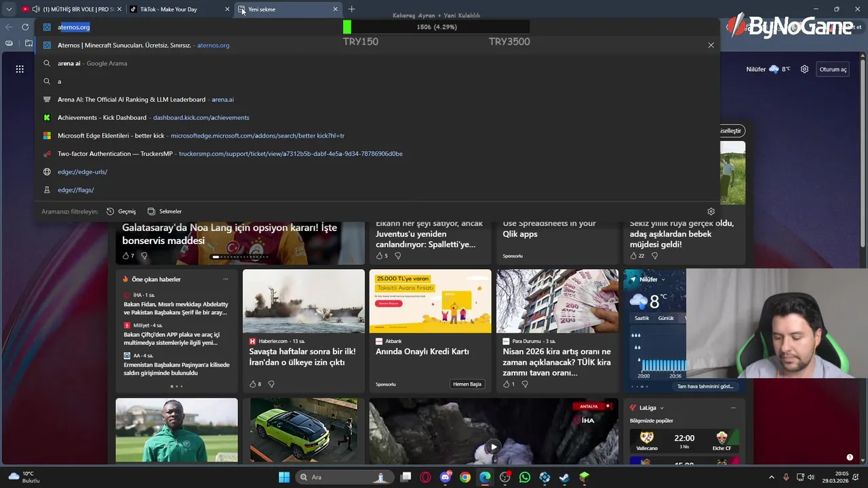Open the green car thumbnail
The height and width of the screenshot is (488, 868).
point(304,430)
